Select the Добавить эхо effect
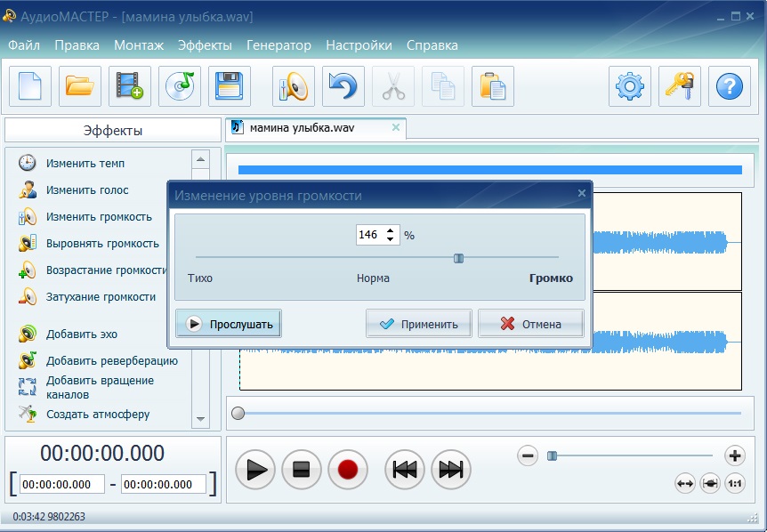This screenshot has width=767, height=532. point(82,335)
